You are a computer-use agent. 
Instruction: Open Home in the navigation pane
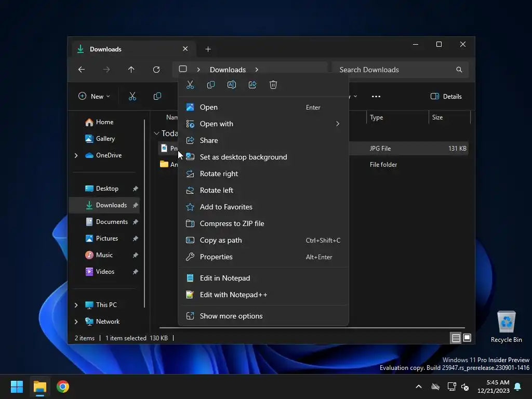104,122
